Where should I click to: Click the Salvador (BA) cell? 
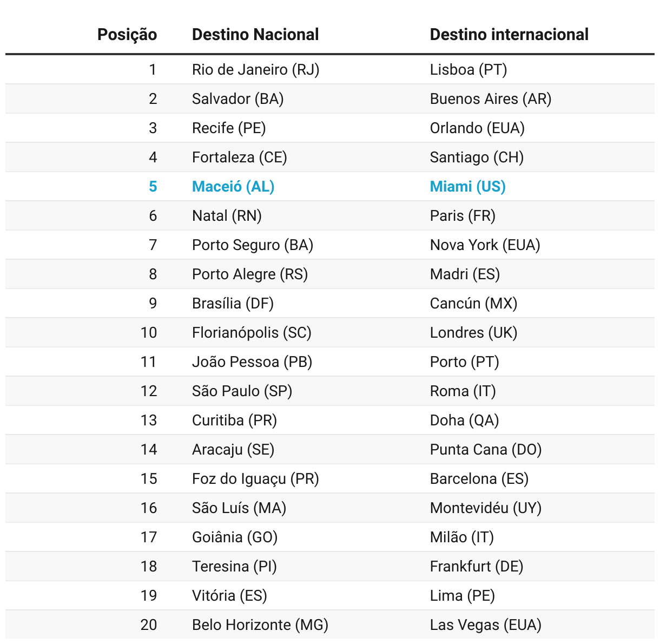point(238,99)
